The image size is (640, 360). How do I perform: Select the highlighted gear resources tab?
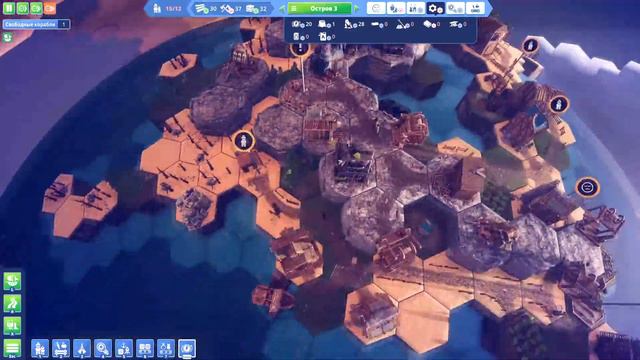tap(435, 8)
